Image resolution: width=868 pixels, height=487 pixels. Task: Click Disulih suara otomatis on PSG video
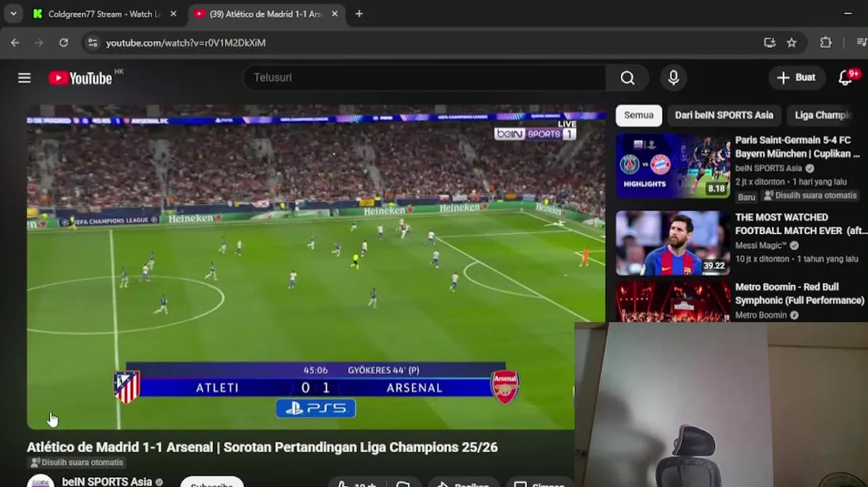pyautogui.click(x=810, y=196)
